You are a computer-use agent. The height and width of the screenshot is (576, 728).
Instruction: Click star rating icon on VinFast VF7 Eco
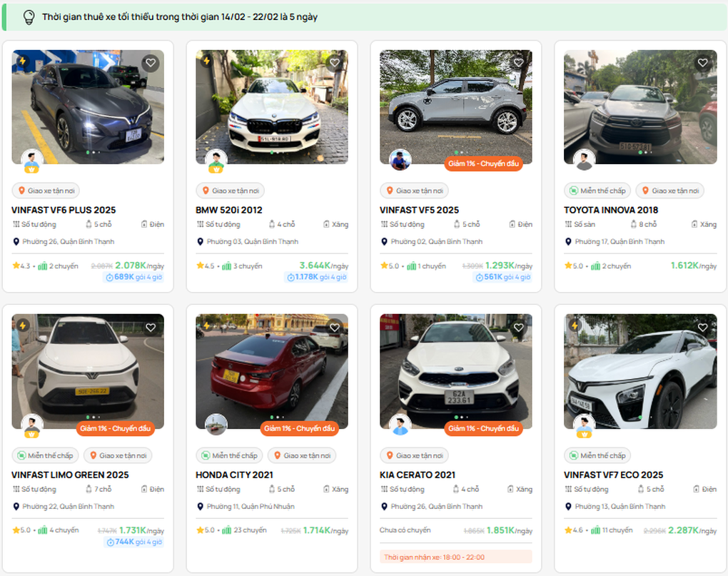point(568,530)
